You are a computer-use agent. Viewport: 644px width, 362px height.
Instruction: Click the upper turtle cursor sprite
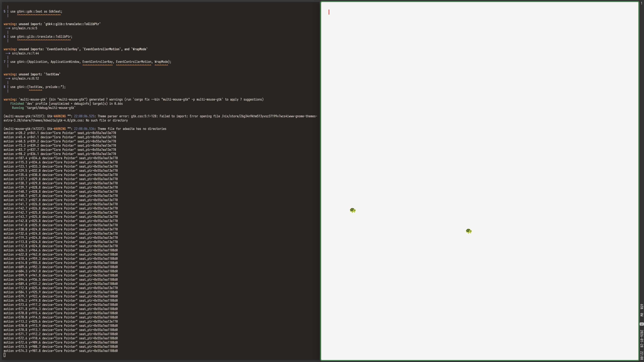tap(353, 210)
